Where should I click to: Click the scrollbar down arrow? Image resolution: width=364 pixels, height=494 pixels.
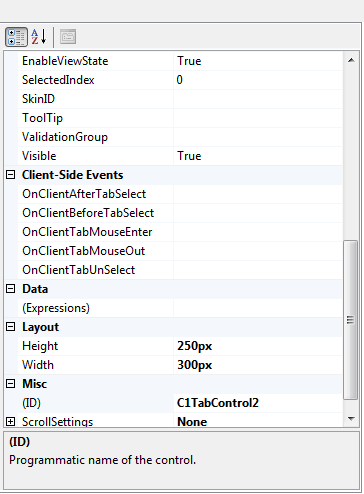351,419
